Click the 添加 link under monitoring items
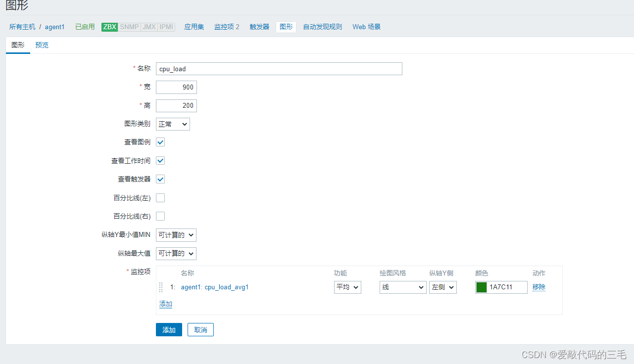Image resolution: width=634 pixels, height=364 pixels. pyautogui.click(x=166, y=304)
